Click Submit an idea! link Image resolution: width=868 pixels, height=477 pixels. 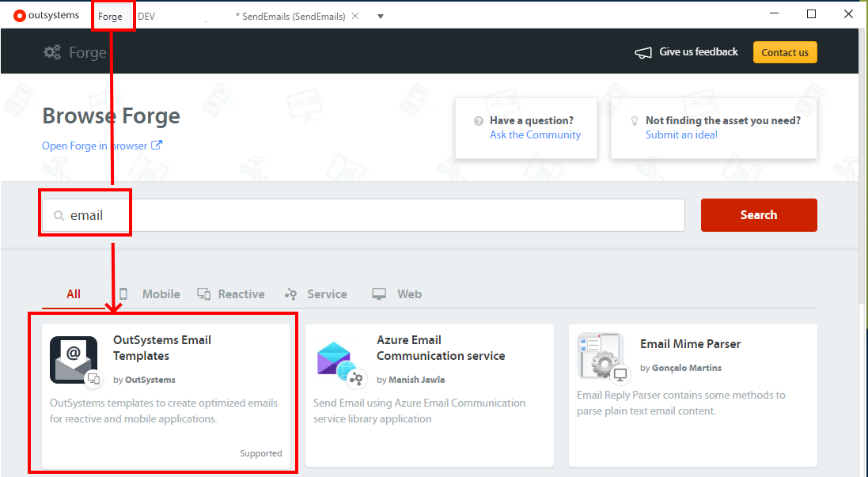pos(681,135)
